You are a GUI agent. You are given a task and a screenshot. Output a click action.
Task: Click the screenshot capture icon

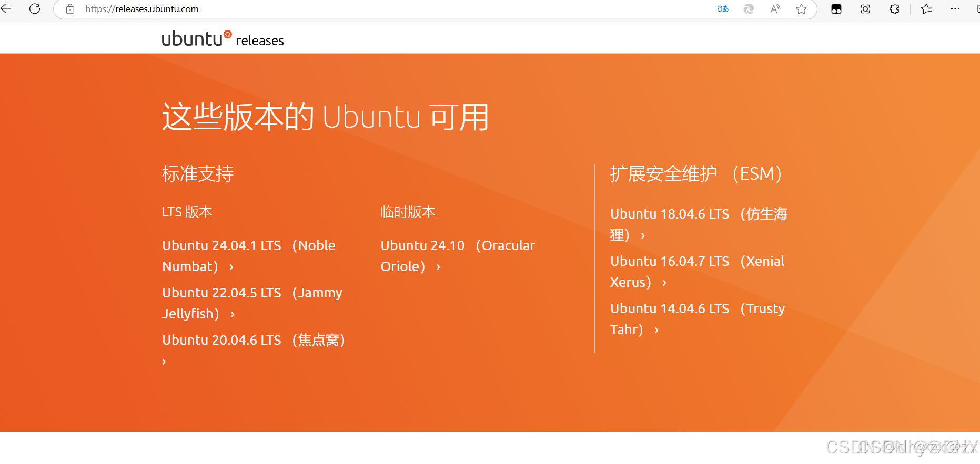[865, 9]
